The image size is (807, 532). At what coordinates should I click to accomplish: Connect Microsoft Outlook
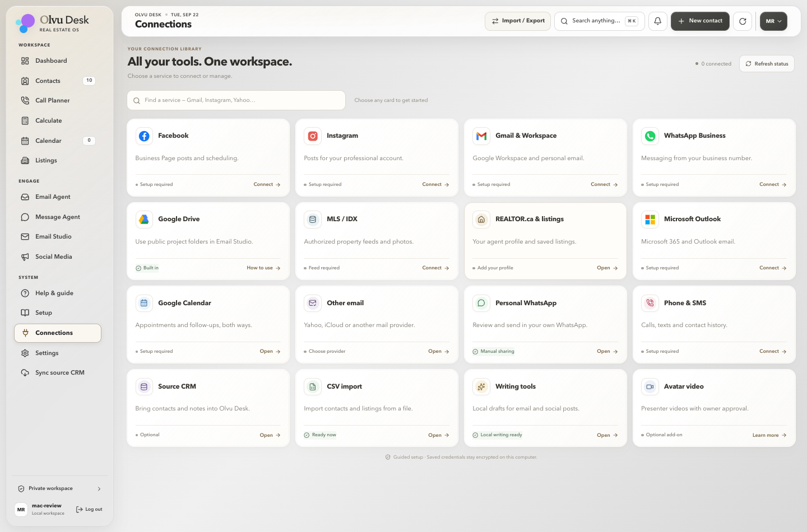pyautogui.click(x=773, y=268)
